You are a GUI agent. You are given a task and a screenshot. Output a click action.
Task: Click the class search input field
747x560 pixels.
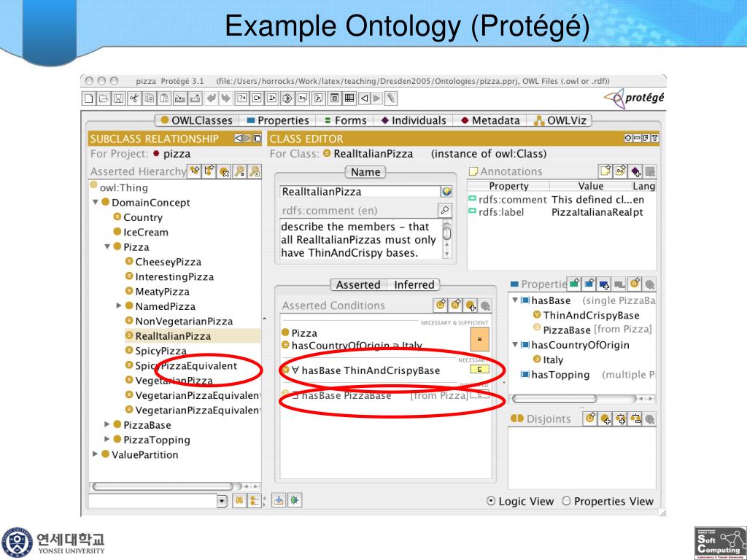152,501
